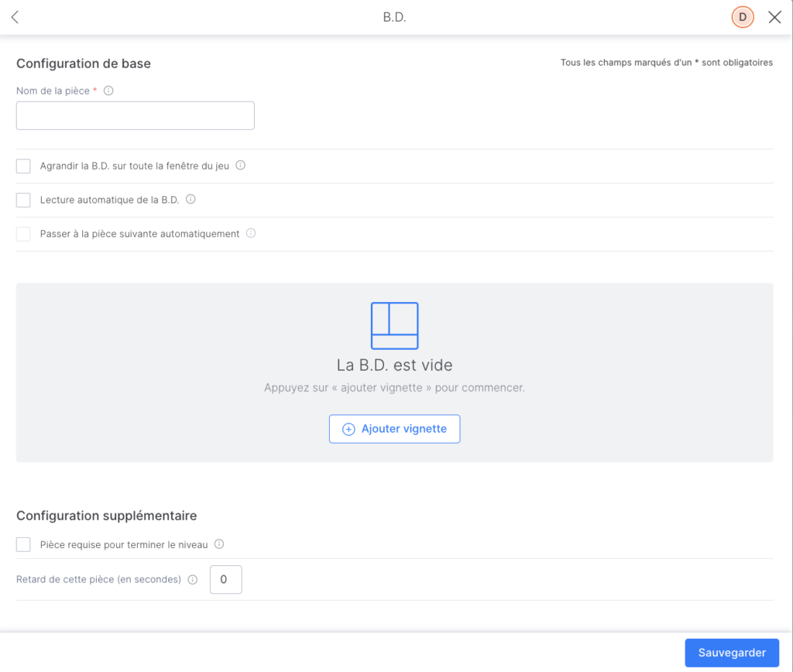The height and width of the screenshot is (672, 793).
Task: Click the back arrow in the header
Action: click(x=15, y=17)
